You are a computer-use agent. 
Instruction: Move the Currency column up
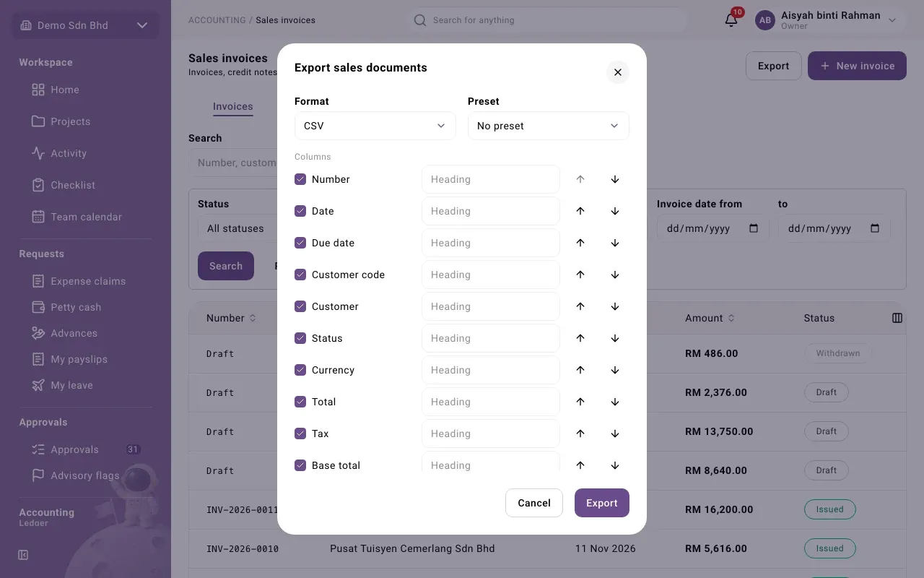point(580,370)
